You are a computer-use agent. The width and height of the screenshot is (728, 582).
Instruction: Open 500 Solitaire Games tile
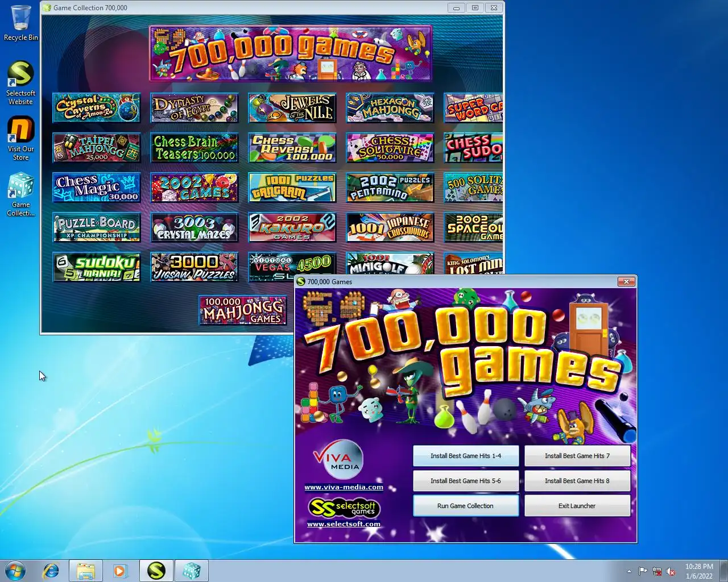tap(473, 188)
